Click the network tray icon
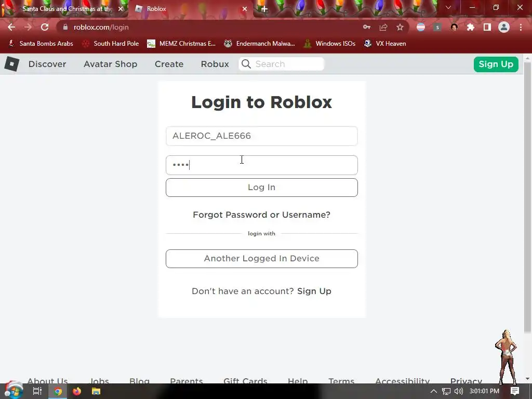The height and width of the screenshot is (399, 532). [x=446, y=391]
